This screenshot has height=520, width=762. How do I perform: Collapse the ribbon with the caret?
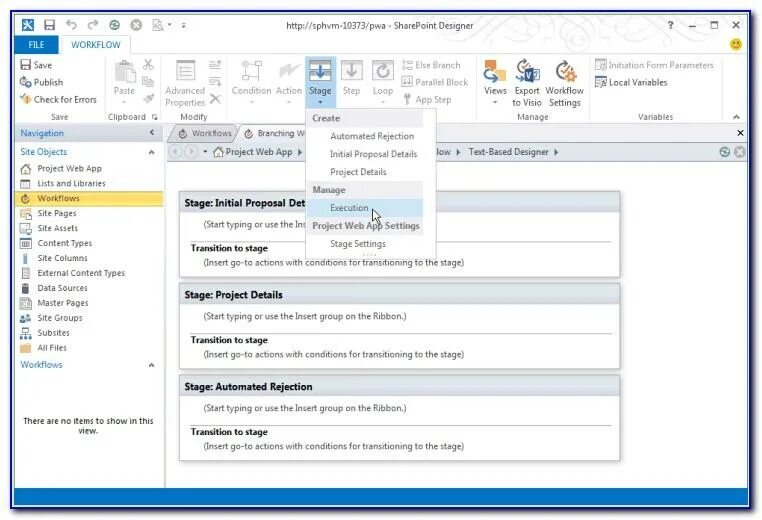(736, 117)
